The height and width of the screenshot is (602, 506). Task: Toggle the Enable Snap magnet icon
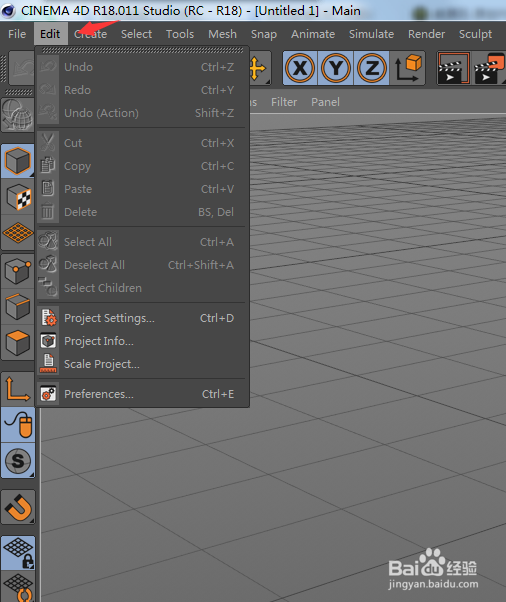coord(17,507)
